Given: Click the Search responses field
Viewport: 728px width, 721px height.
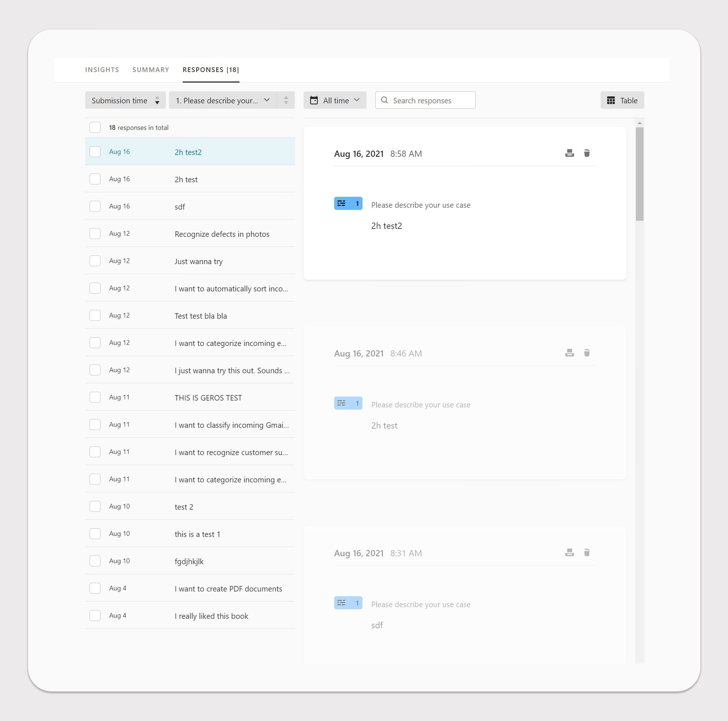Looking at the screenshot, I should [426, 100].
